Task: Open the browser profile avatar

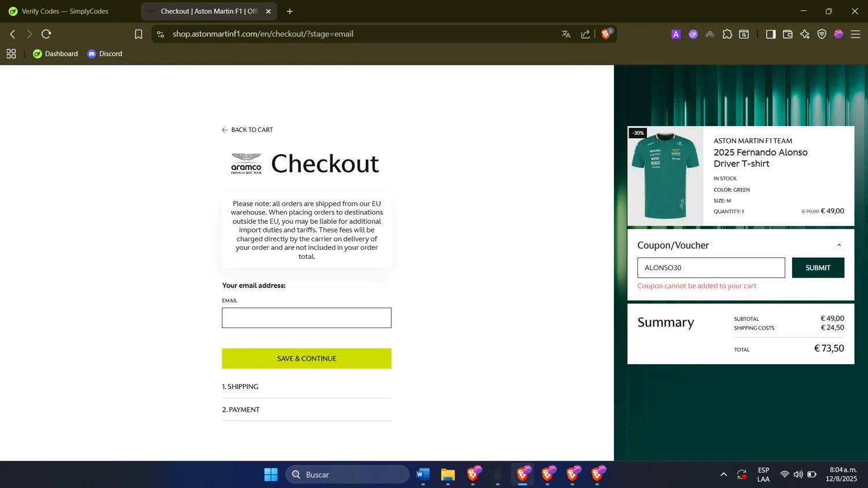Action: click(x=838, y=34)
